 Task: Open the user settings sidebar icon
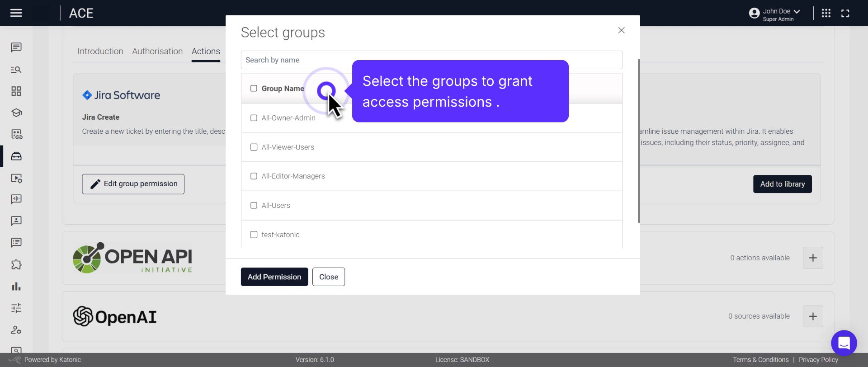click(16, 330)
